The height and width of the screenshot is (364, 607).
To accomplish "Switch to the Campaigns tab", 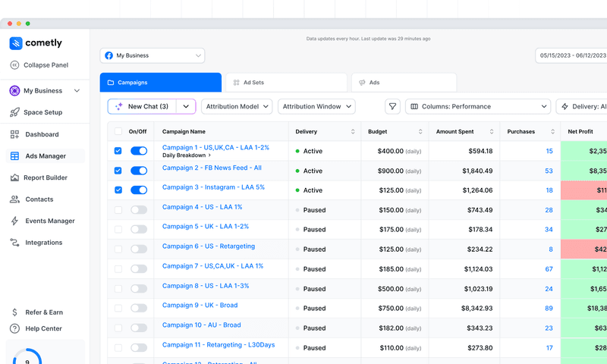I will (161, 83).
